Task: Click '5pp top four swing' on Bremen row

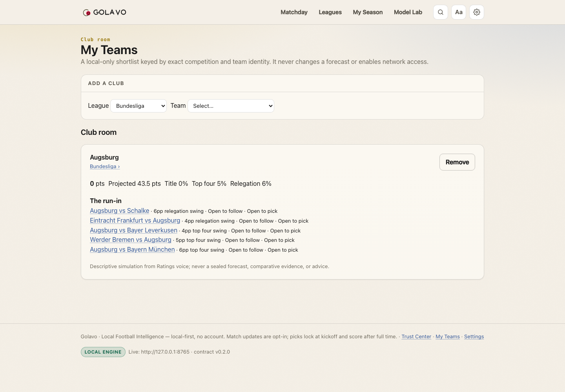Action: (198, 240)
